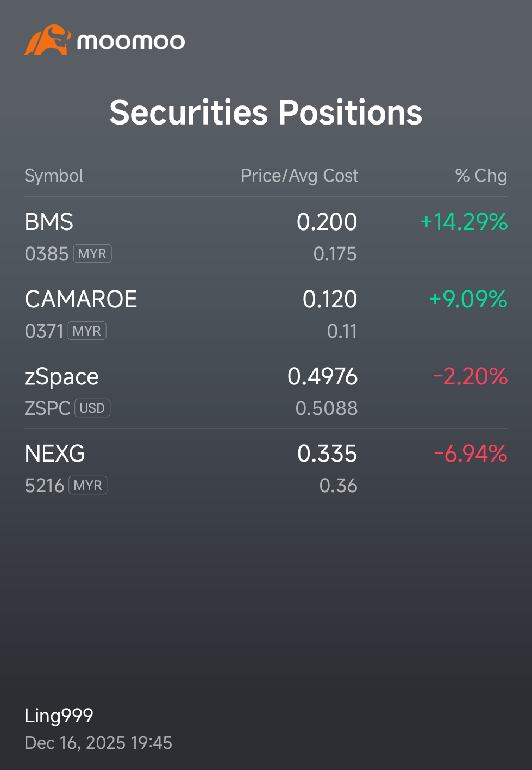Click the moomoo brand wordmark
This screenshot has width=532, height=770.
click(x=131, y=42)
